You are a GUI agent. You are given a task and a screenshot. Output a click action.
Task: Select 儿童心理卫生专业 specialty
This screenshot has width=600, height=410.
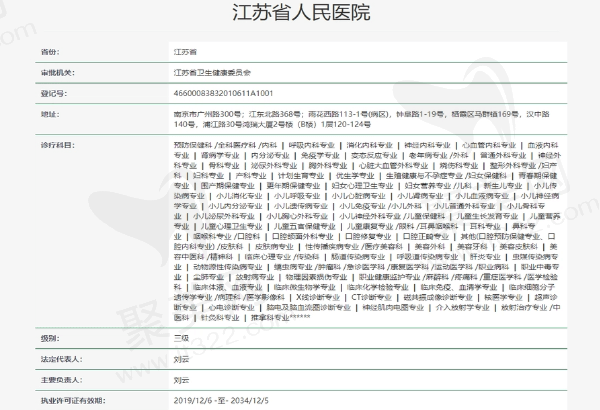coord(231,226)
